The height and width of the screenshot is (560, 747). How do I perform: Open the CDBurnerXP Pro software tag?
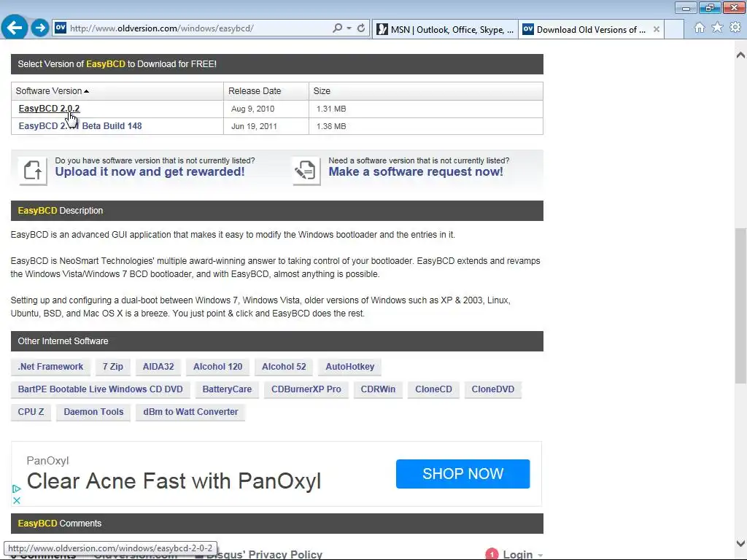(306, 389)
